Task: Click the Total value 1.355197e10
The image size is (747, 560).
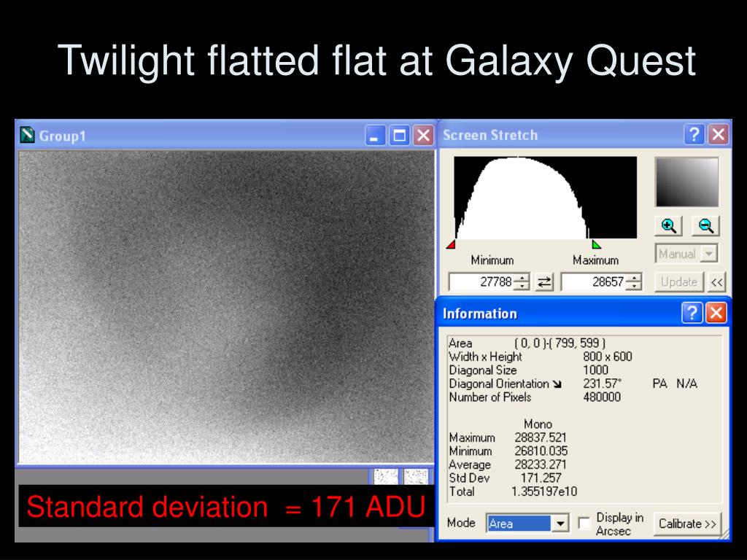Action: (x=544, y=491)
